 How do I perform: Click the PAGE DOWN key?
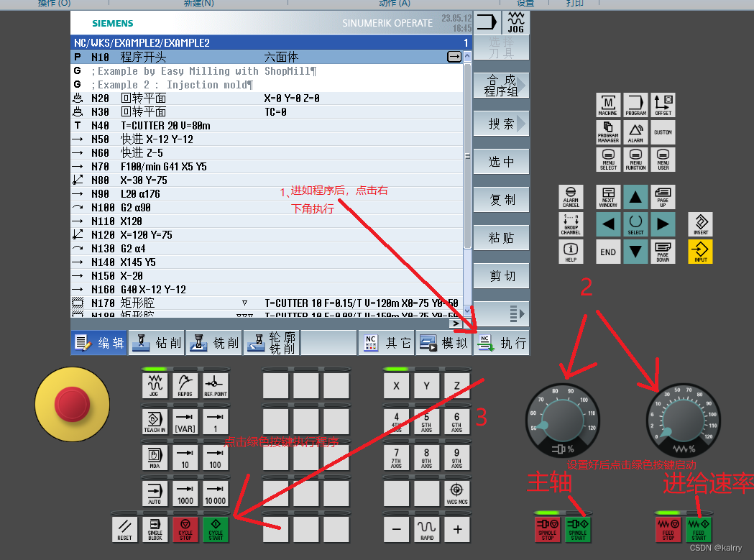(663, 252)
